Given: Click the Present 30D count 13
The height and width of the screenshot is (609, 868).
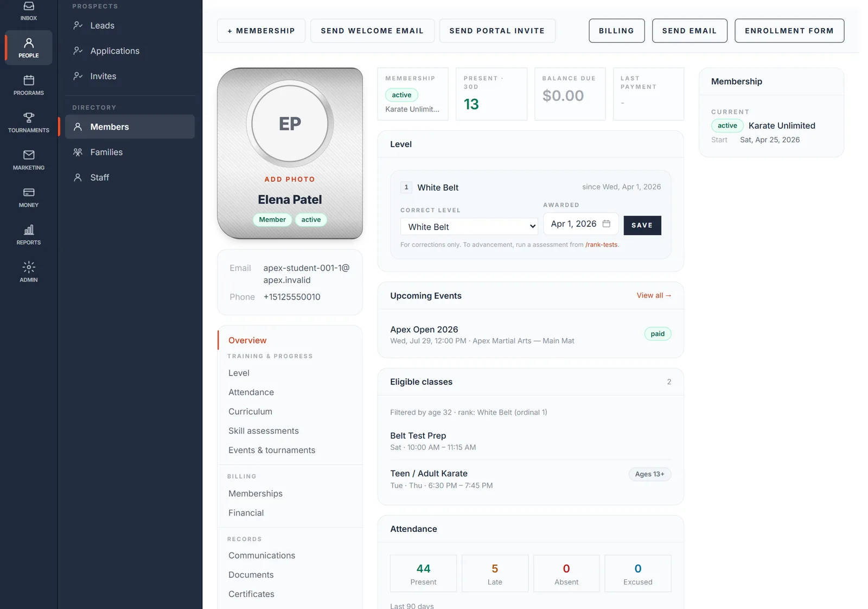Looking at the screenshot, I should click(471, 104).
